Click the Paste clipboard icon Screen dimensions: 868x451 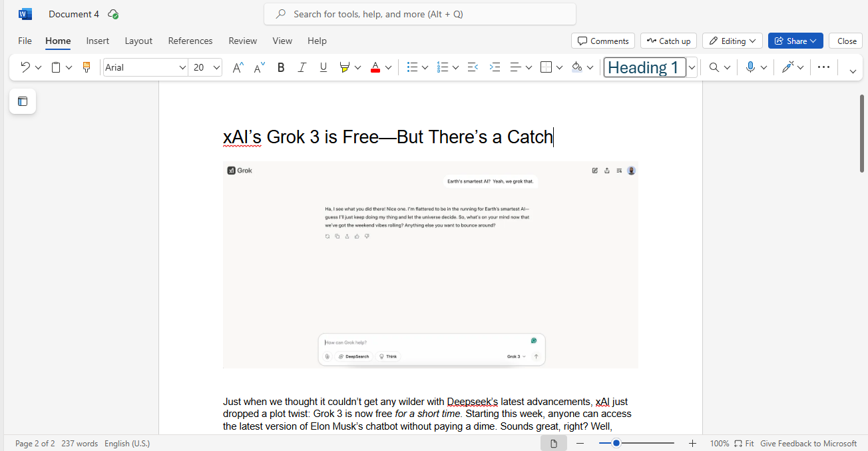point(56,67)
